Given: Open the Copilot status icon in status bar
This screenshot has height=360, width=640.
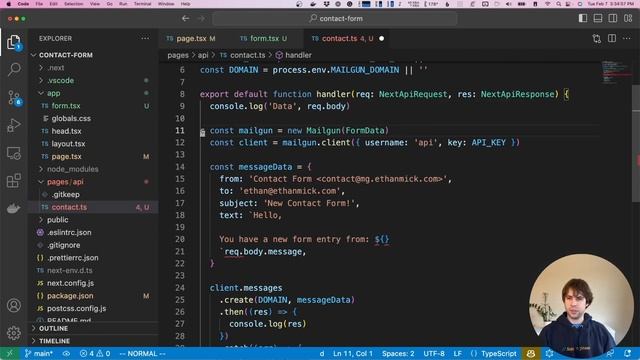Looking at the screenshot, I should (x=531, y=353).
